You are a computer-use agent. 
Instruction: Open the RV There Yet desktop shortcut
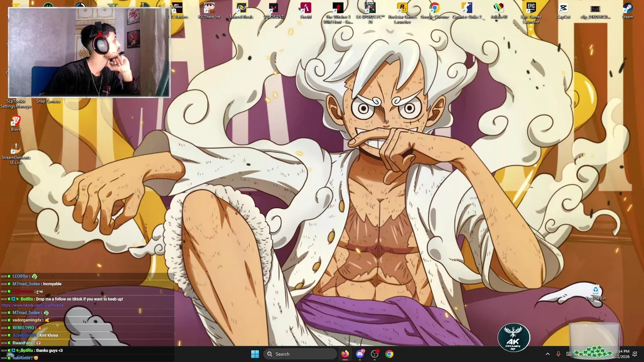click(209, 11)
